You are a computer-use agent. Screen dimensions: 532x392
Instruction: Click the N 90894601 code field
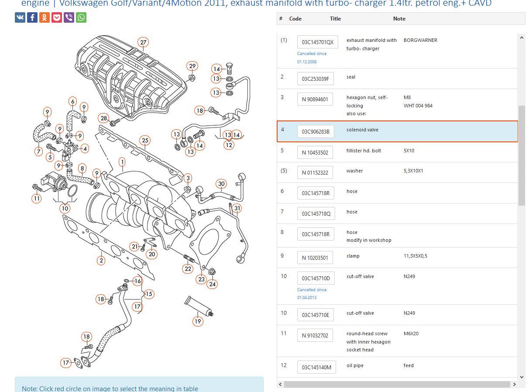coord(315,99)
